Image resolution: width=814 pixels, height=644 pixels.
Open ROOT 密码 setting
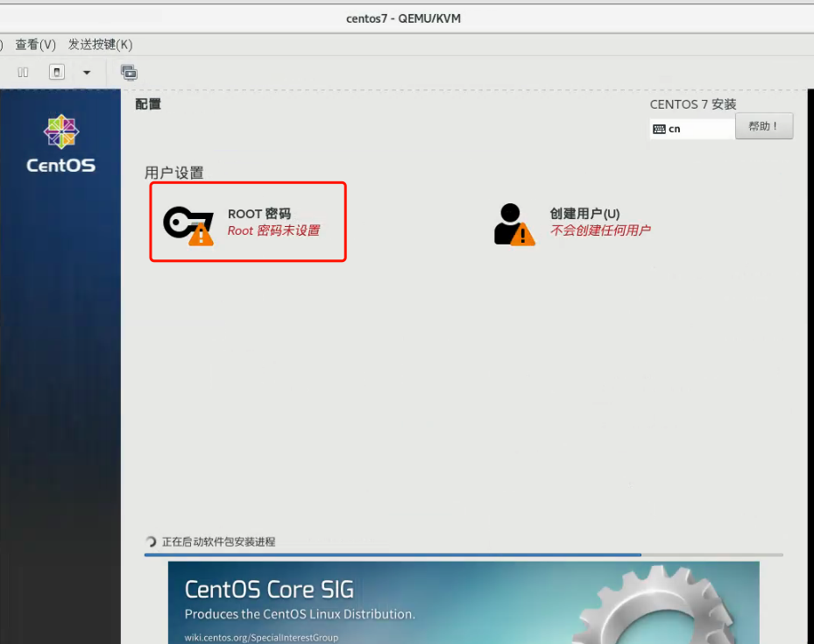(248, 222)
